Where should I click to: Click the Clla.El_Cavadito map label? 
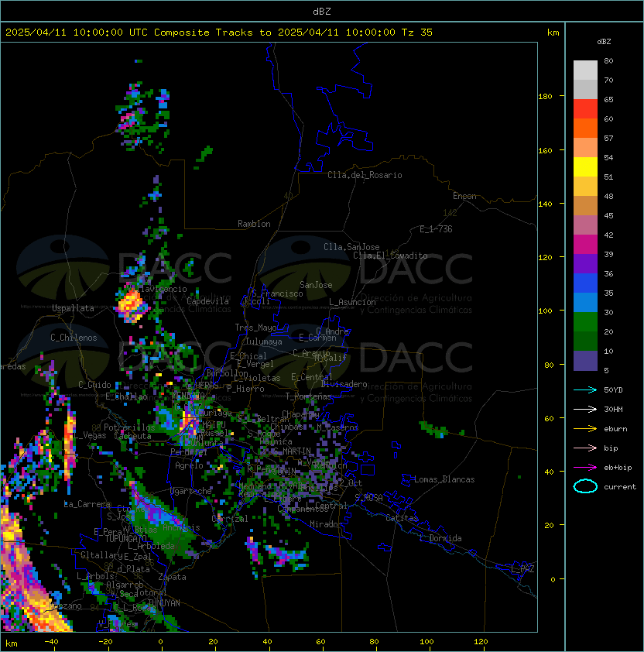point(390,256)
